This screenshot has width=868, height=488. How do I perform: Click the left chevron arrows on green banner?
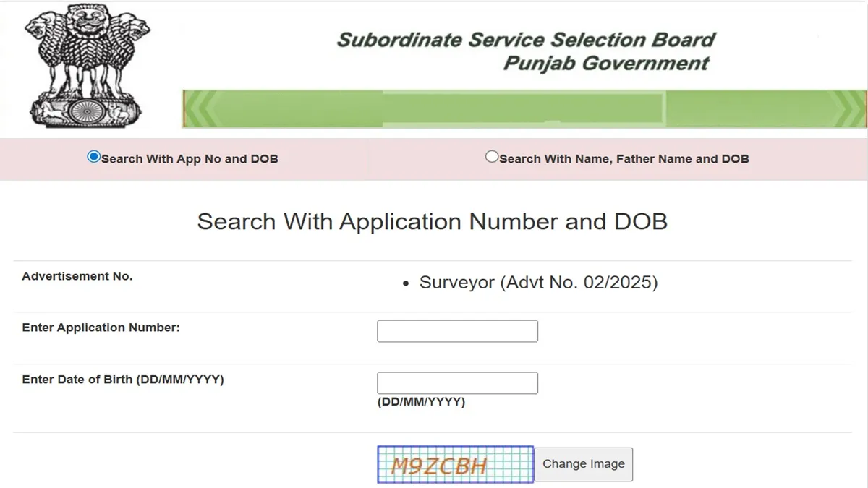pos(200,109)
